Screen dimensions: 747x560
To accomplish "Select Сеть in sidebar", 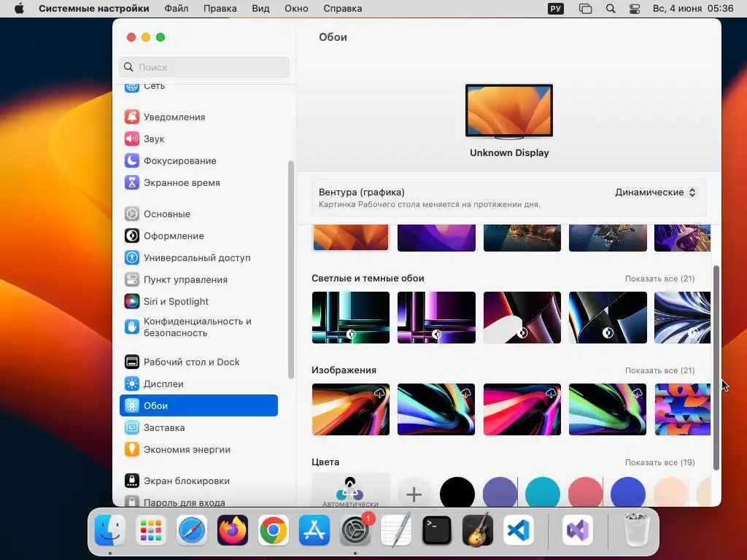I will [198, 87].
